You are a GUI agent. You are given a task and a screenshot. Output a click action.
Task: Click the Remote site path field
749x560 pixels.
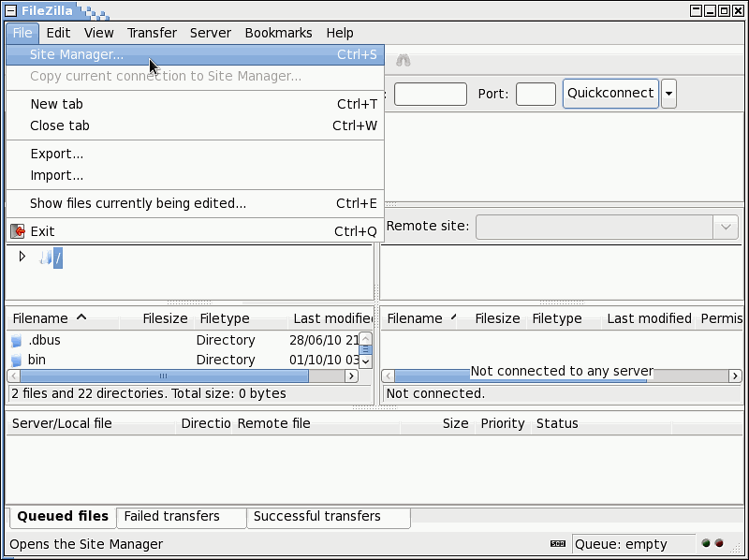point(595,227)
